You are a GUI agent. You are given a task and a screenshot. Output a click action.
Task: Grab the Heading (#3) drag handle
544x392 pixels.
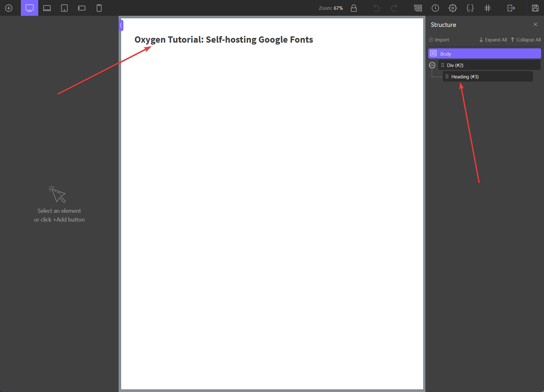[x=447, y=77]
